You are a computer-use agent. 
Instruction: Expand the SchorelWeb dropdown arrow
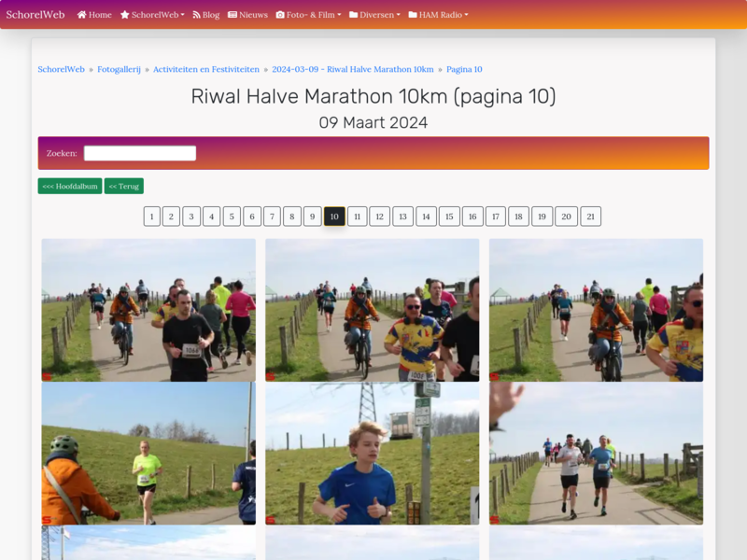click(x=182, y=15)
